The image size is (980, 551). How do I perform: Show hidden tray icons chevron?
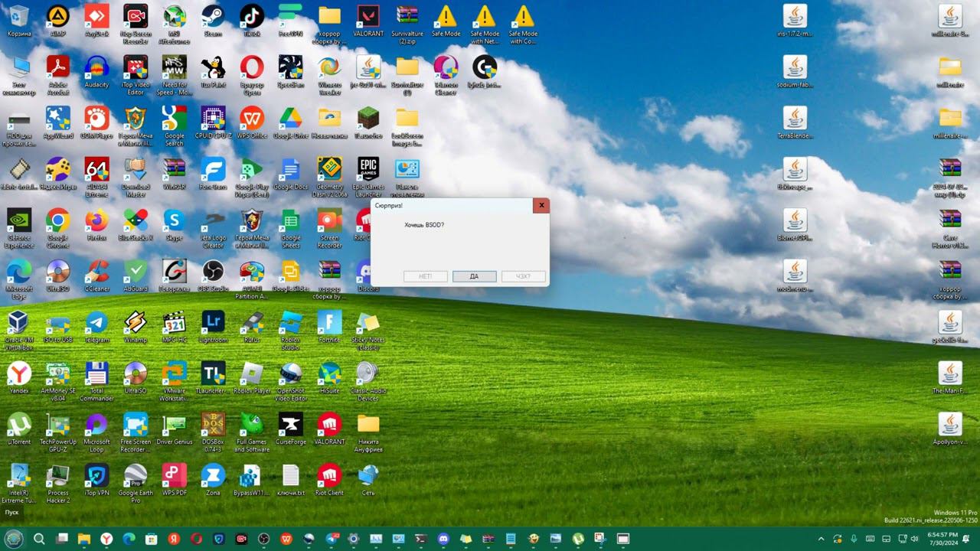point(820,539)
